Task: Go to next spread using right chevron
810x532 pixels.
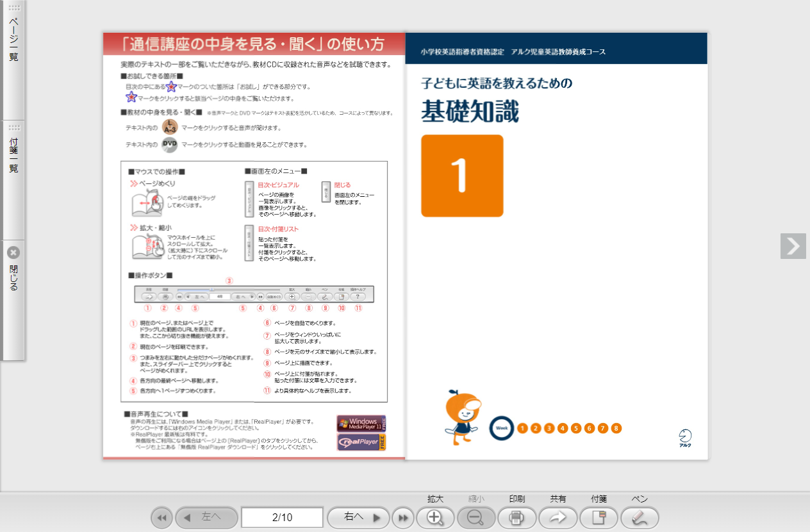Action: [x=793, y=246]
